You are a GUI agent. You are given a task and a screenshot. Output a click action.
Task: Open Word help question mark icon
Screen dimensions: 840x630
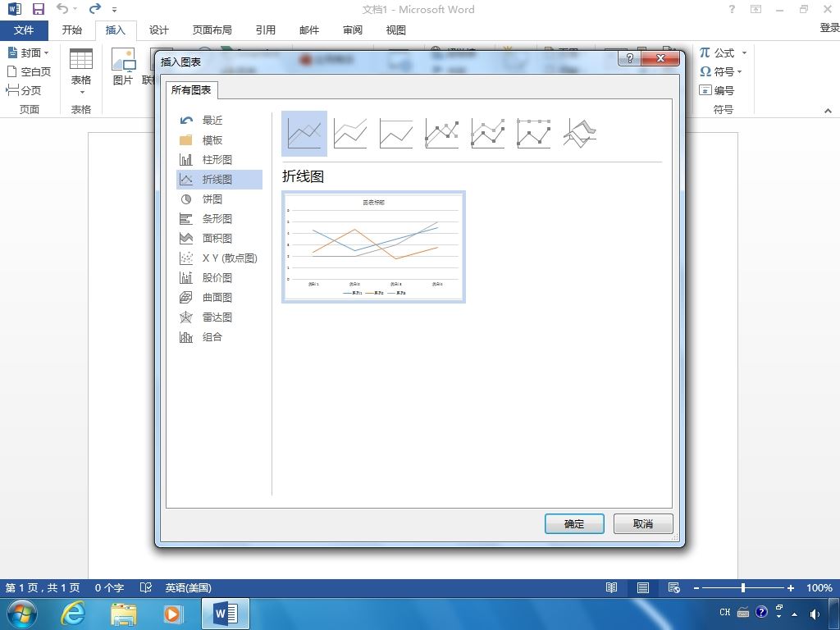point(733,9)
